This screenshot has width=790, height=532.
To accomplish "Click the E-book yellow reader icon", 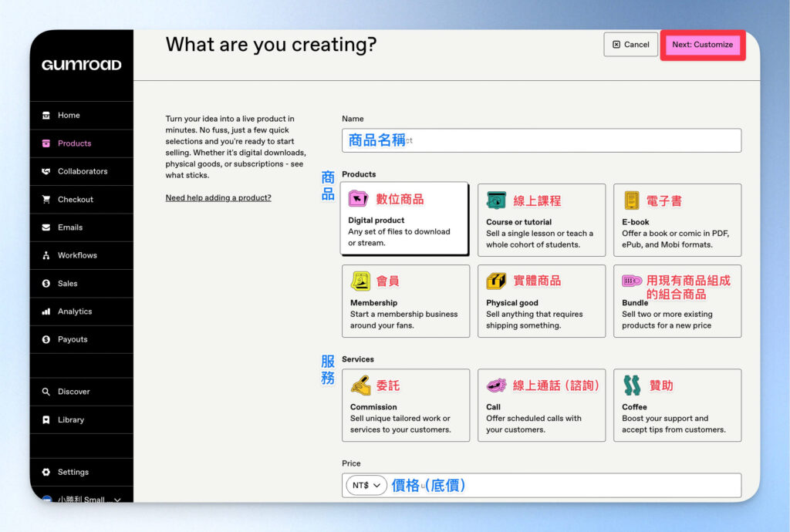I will pos(631,200).
